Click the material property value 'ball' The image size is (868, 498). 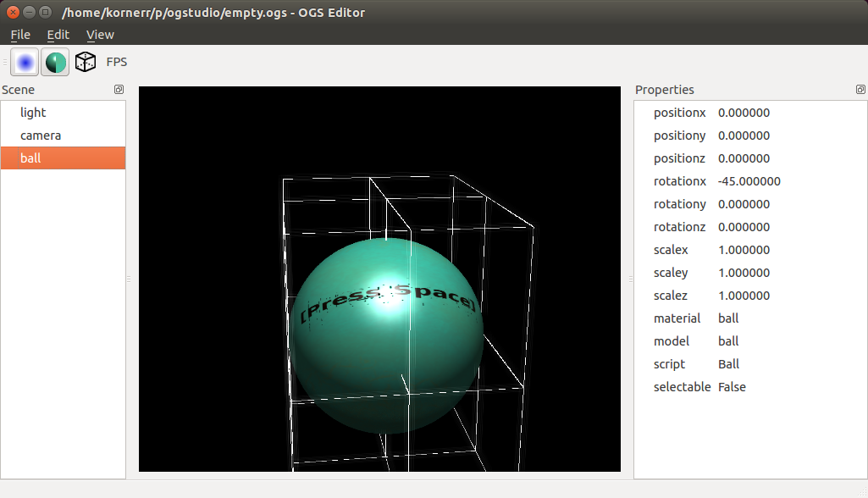point(728,318)
